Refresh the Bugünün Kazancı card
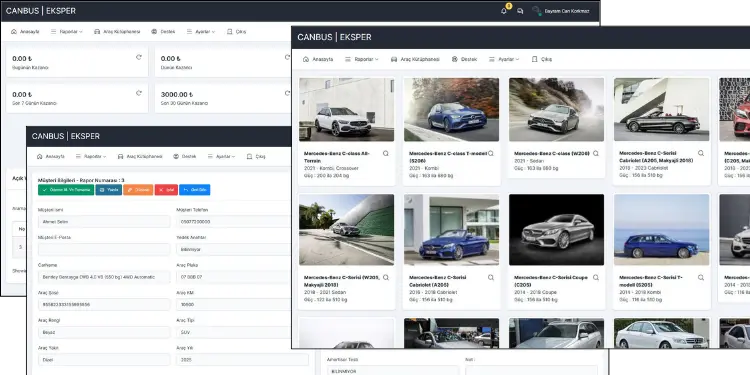Viewport: 750px width, 375px height. click(139, 57)
